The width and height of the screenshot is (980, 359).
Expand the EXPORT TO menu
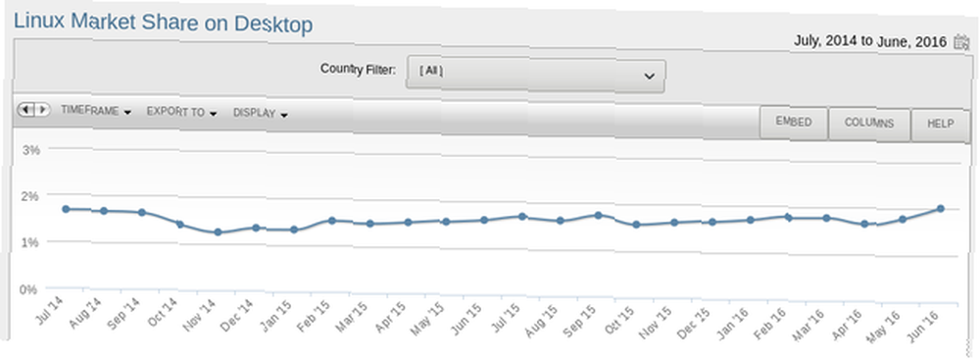(181, 113)
